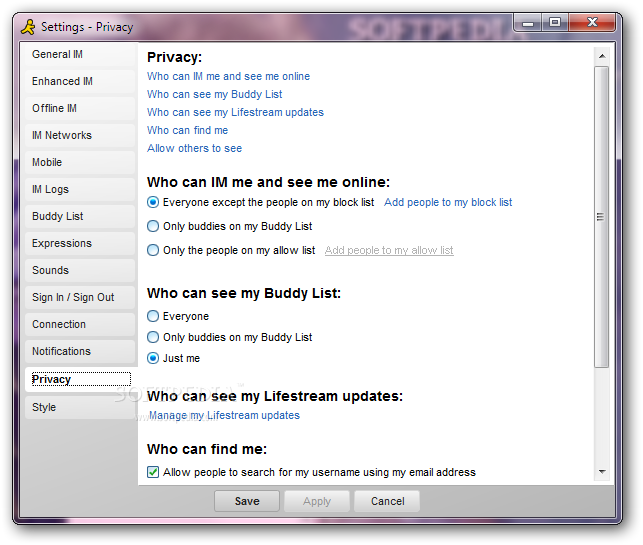This screenshot has height=545, width=643.
Task: Jump to 'Who can IM me and see me online' link
Action: tap(228, 76)
